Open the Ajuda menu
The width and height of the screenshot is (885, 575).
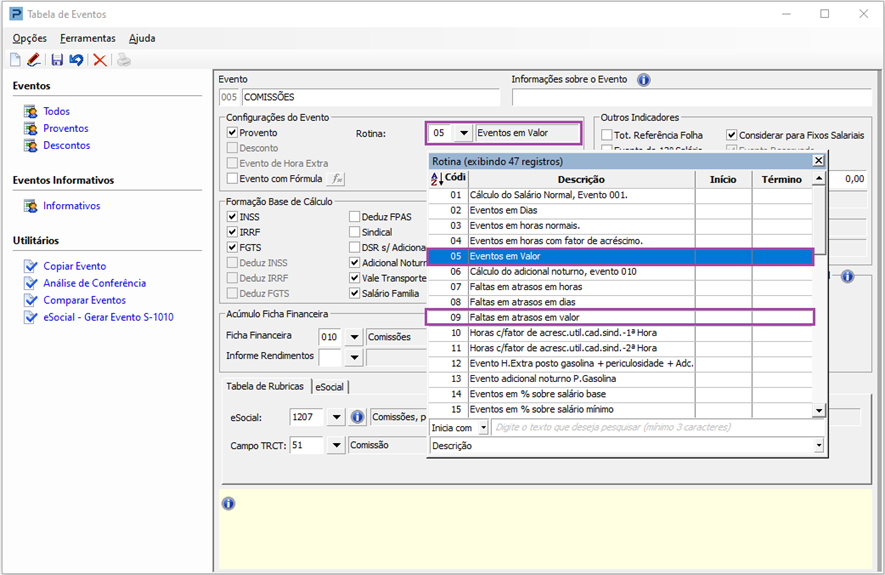[x=142, y=38]
